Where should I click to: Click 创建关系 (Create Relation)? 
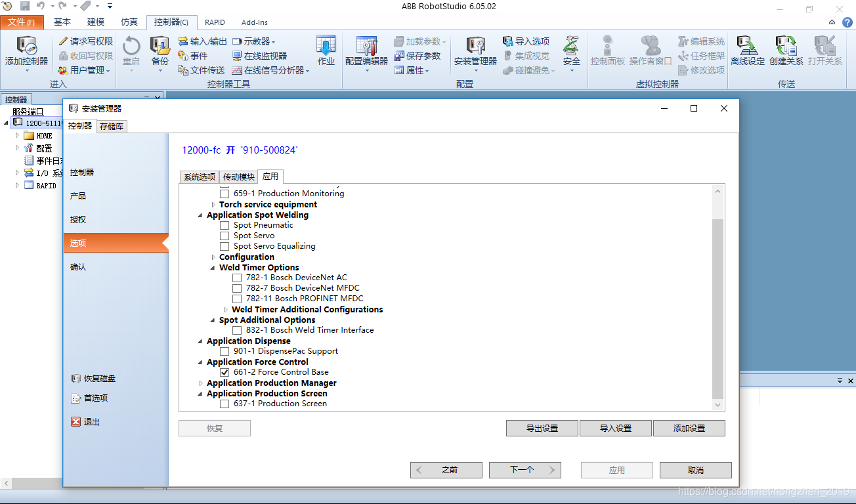tap(786, 51)
